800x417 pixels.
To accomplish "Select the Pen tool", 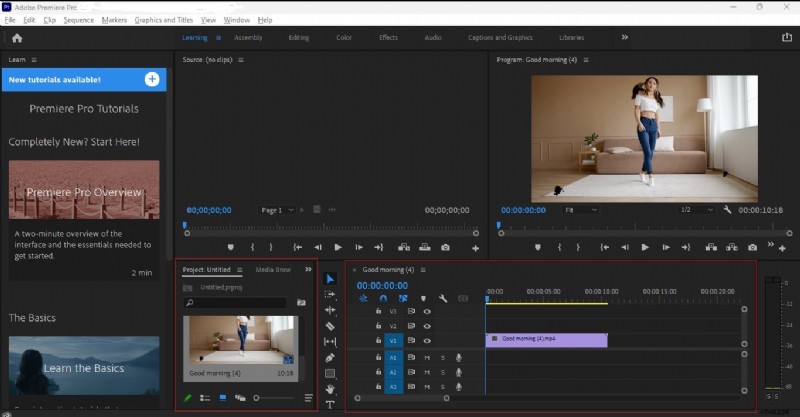I will tap(330, 358).
